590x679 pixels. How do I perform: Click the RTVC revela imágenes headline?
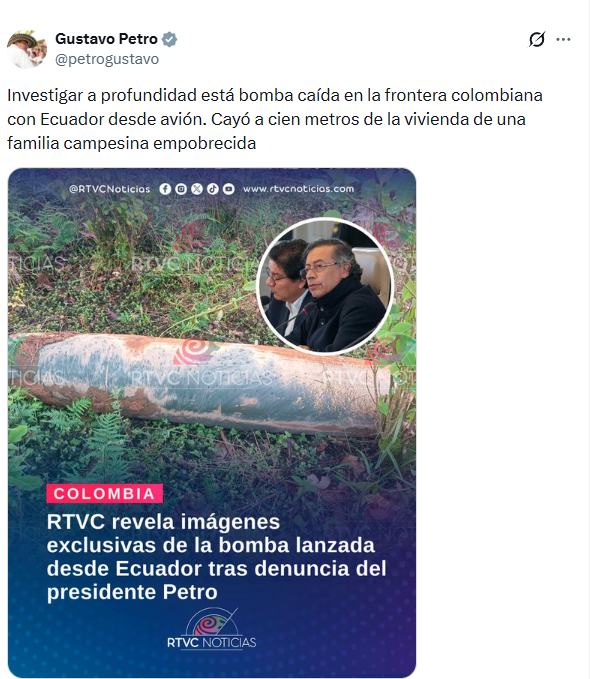click(x=216, y=557)
